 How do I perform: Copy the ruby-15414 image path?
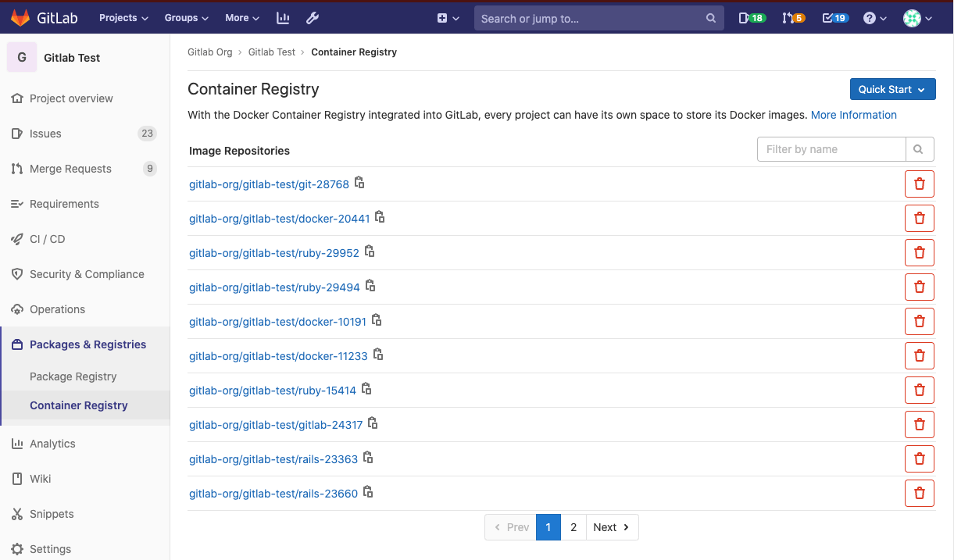tap(366, 388)
